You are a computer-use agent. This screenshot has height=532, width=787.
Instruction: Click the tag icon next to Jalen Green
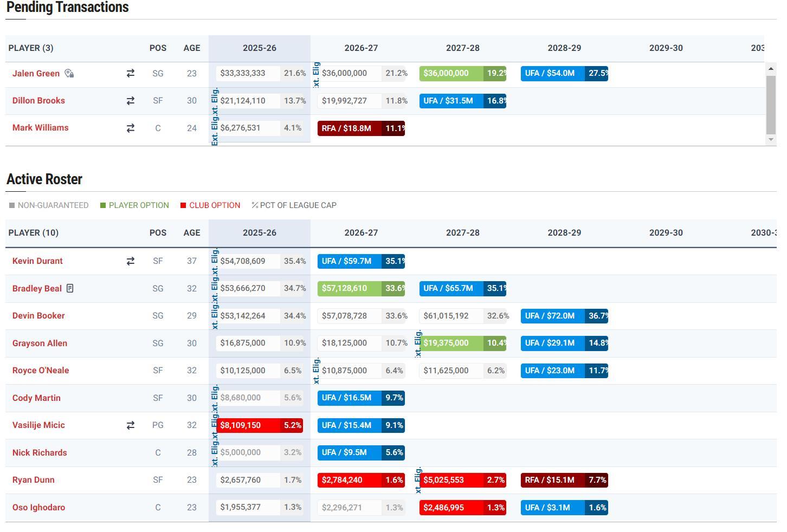click(69, 73)
